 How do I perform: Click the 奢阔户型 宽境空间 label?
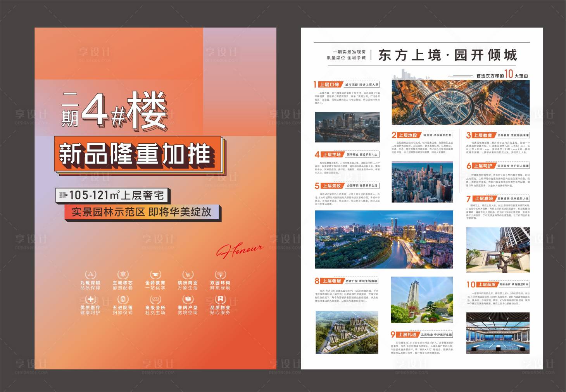188,310
